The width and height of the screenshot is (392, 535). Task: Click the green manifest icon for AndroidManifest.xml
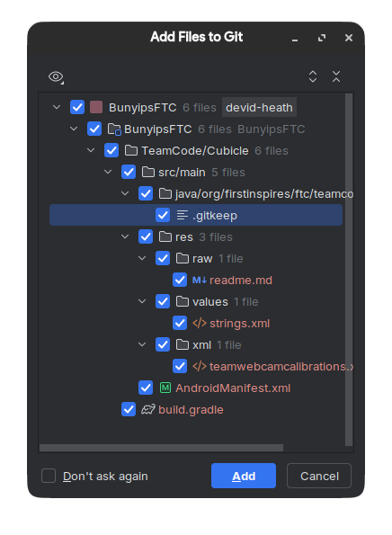(165, 388)
